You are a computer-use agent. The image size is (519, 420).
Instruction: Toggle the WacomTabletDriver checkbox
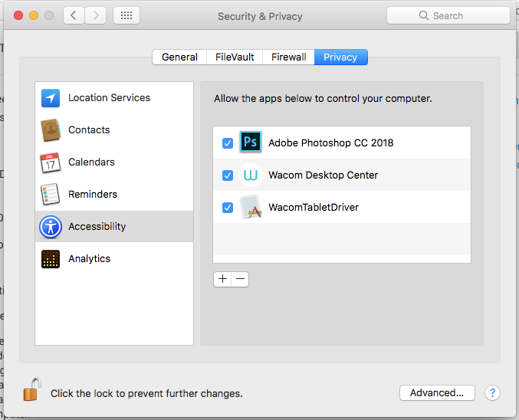[228, 208]
